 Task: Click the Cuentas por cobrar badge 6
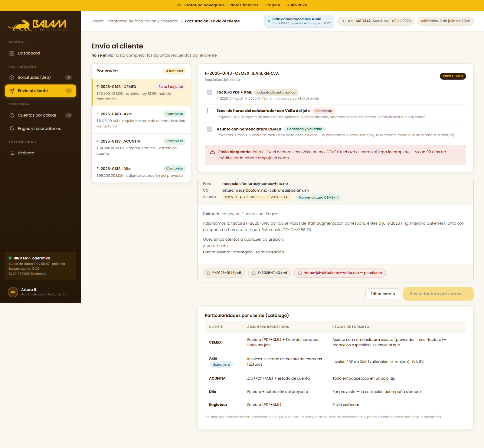pyautogui.click(x=69, y=115)
